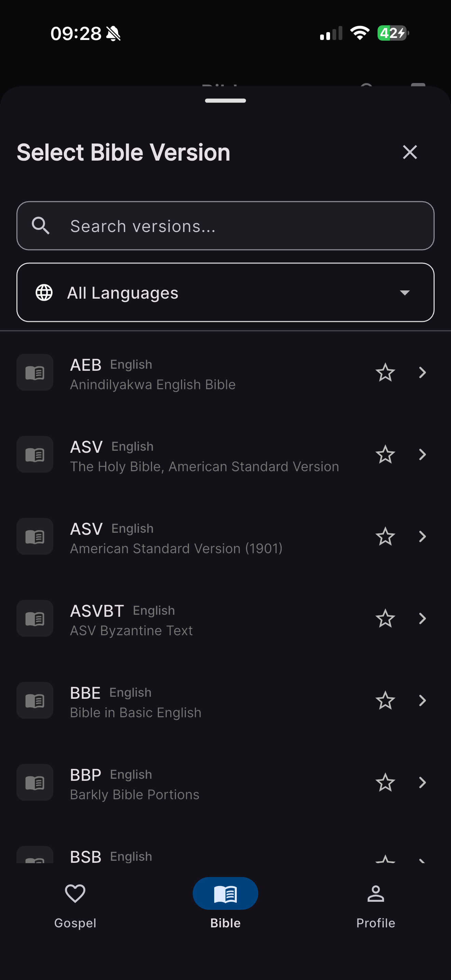Tap the search magnifier icon
451x980 pixels.
pos(41,226)
